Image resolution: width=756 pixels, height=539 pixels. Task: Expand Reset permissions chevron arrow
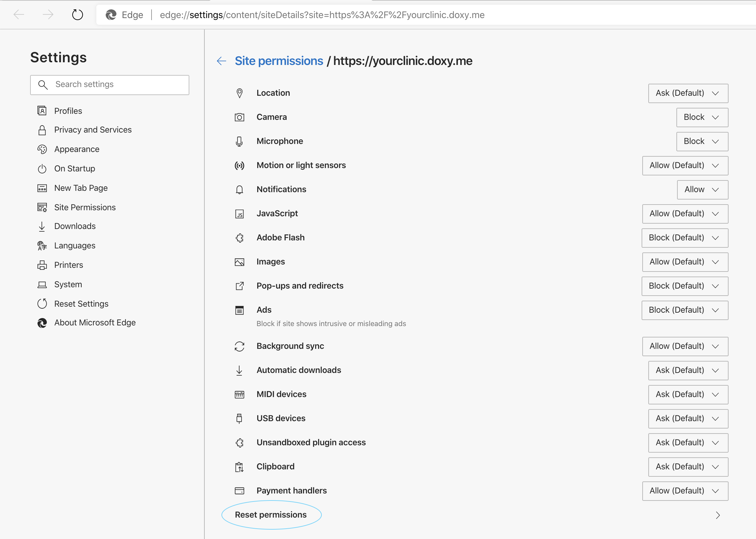(x=718, y=515)
